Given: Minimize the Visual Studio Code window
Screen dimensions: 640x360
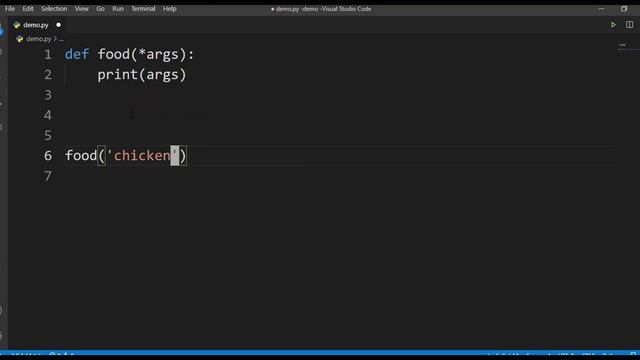Looking at the screenshot, I should (601, 9).
